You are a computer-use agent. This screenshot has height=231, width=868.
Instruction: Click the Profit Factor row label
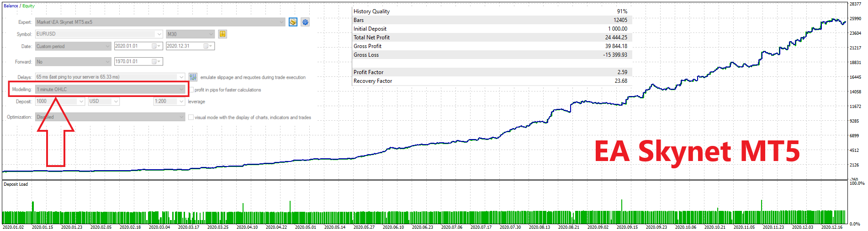(368, 72)
